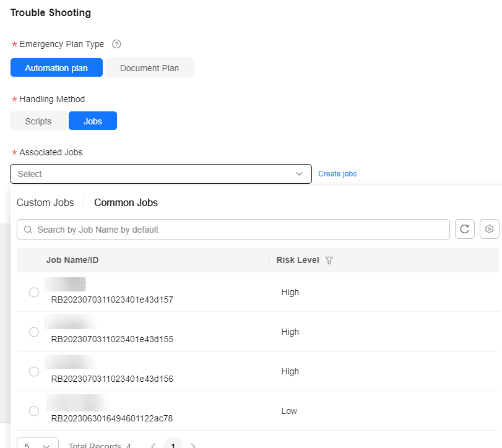Select job RB2023070311023401e43d157 radio button

[34, 293]
